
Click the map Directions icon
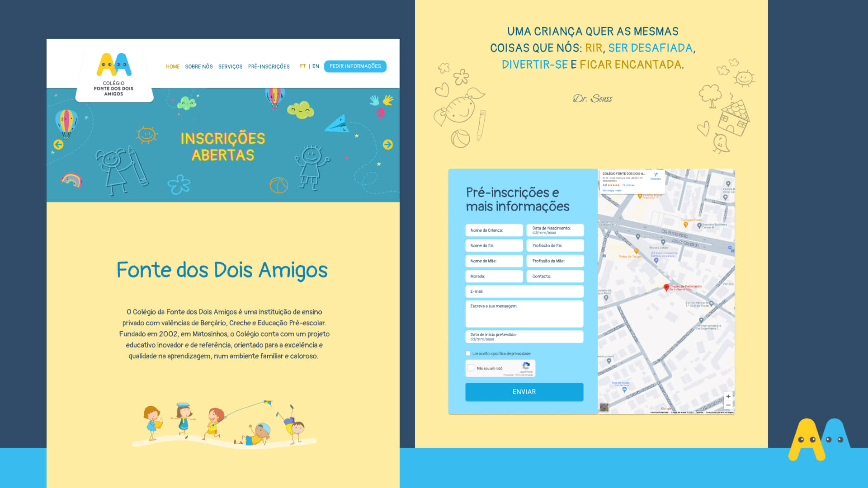click(x=656, y=175)
